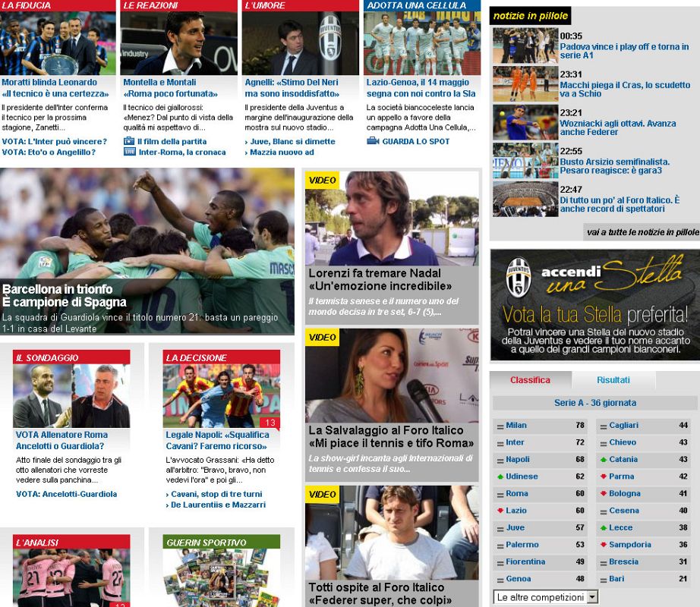Select the Classifica tab

point(530,380)
